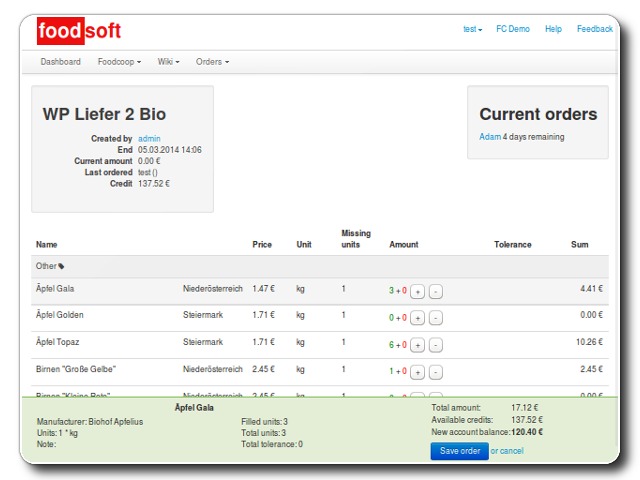Decrease Birnen "Große Gelbe" amount

click(x=435, y=371)
